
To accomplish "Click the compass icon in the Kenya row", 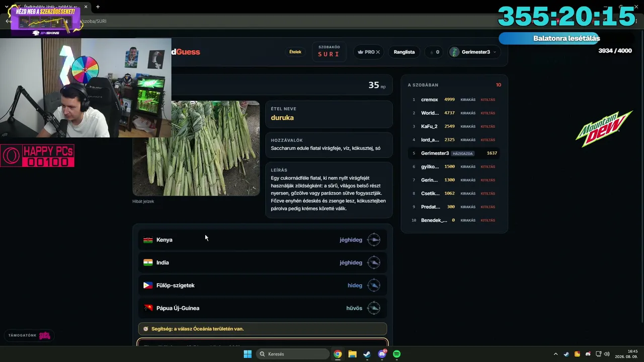I will [x=374, y=240].
